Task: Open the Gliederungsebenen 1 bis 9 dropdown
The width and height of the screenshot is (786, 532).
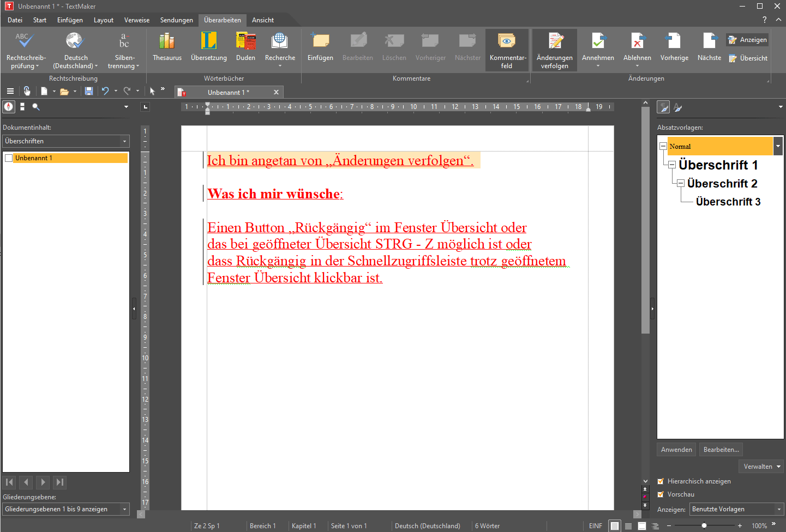Action: (x=66, y=509)
